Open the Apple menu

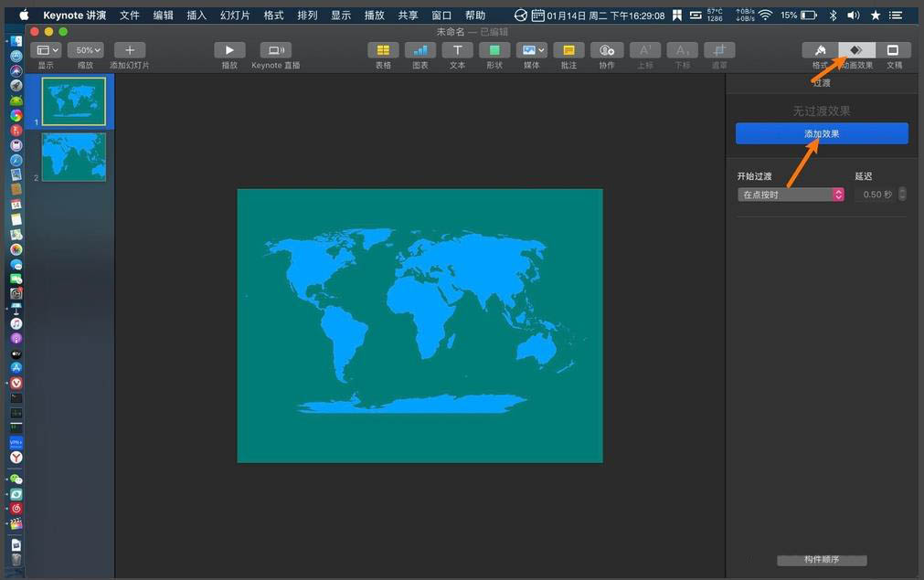coord(24,16)
